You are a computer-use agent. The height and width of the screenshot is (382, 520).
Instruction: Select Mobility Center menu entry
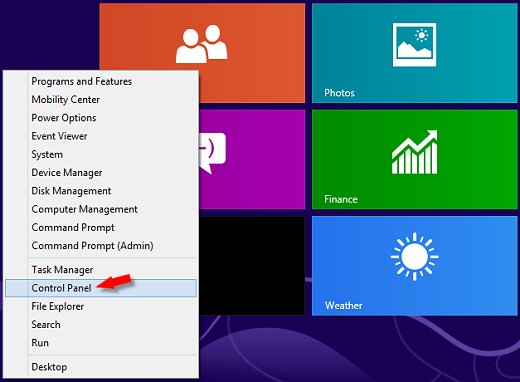[x=101, y=100]
